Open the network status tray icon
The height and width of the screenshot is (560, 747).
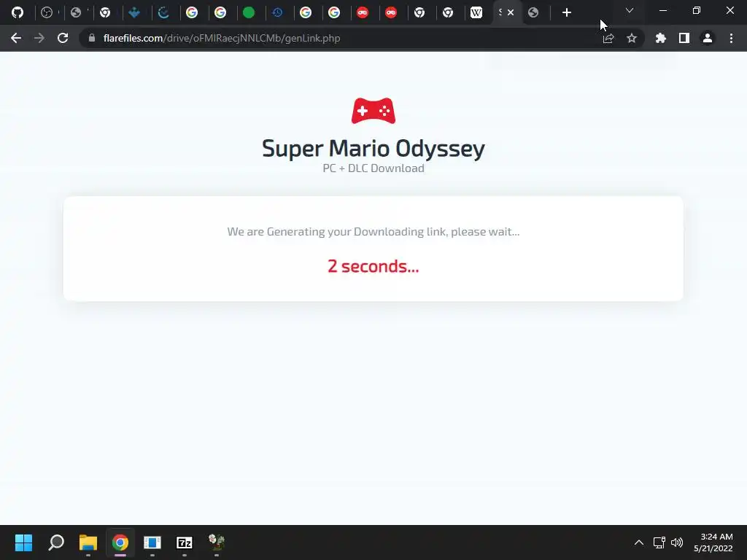tap(659, 542)
